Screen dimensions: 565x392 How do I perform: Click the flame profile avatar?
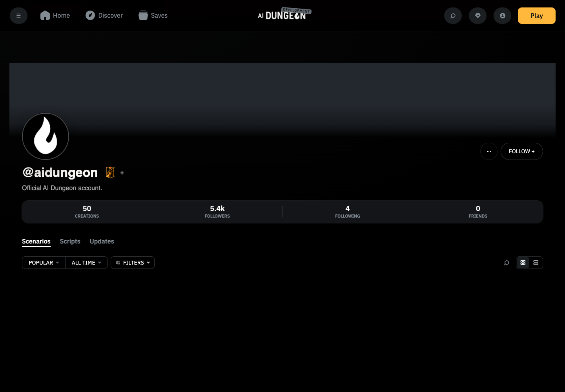click(46, 136)
